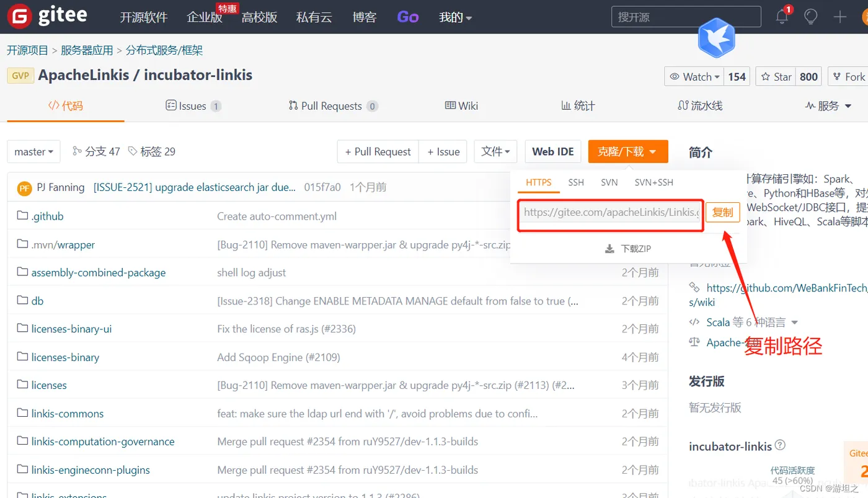Focus the 搜开源 search box

(x=686, y=17)
